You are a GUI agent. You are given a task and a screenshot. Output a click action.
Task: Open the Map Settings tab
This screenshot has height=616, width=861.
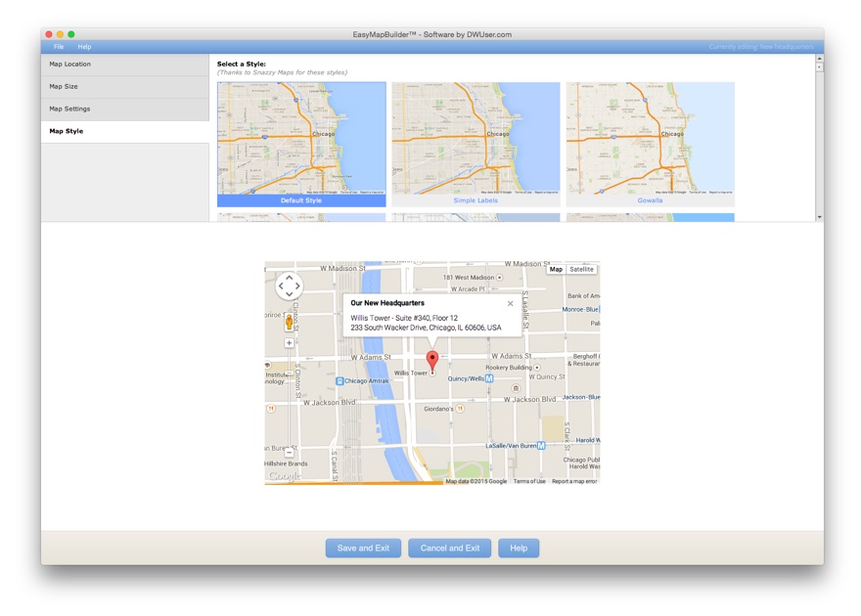[x=125, y=110]
